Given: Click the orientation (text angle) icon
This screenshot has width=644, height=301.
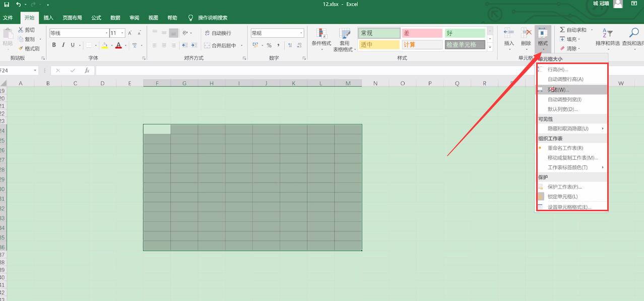Looking at the screenshot, I should [x=185, y=33].
